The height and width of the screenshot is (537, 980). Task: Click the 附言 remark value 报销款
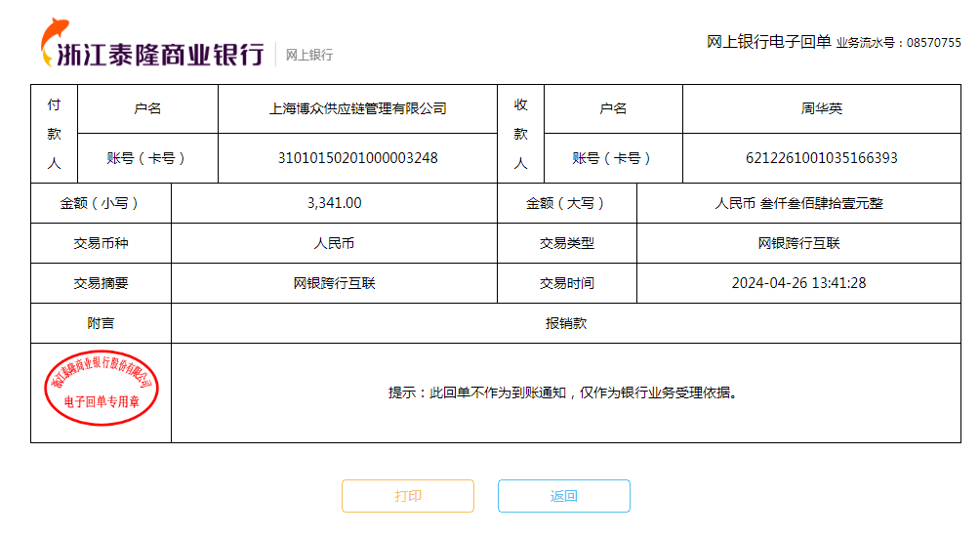(x=566, y=323)
